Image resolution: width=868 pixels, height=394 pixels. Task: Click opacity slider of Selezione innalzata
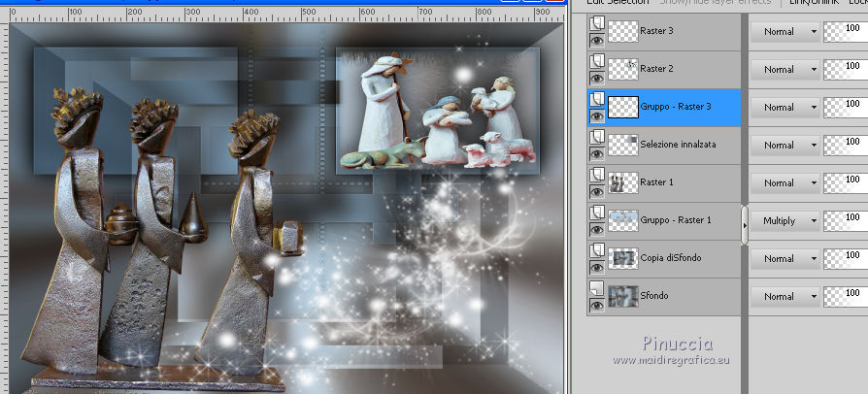click(x=846, y=145)
